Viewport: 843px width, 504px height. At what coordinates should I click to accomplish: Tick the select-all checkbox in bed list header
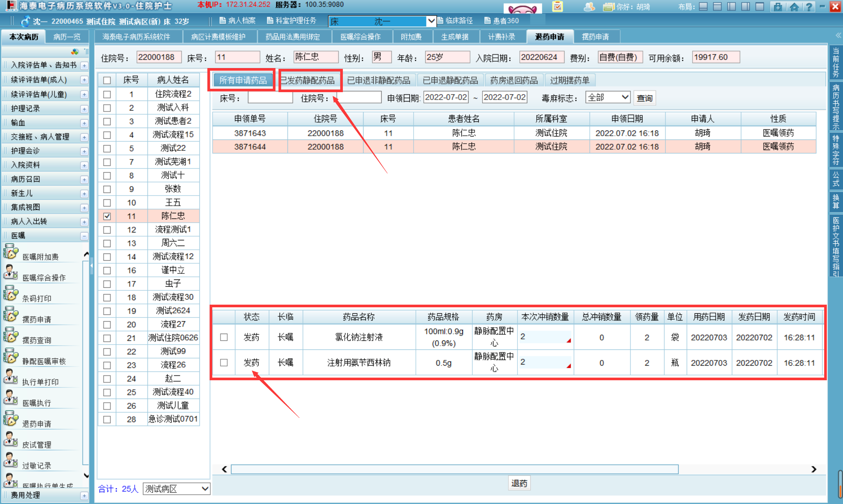pyautogui.click(x=107, y=80)
